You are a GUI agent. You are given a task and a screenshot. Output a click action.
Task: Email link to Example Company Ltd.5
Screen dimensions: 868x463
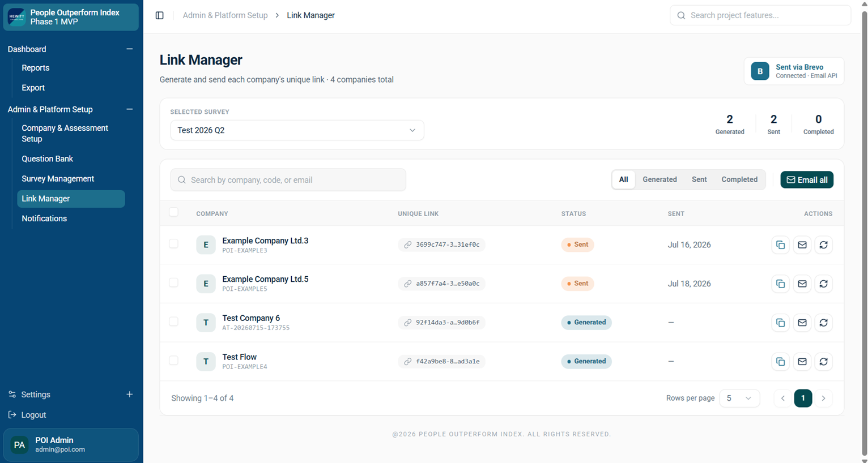click(x=802, y=284)
